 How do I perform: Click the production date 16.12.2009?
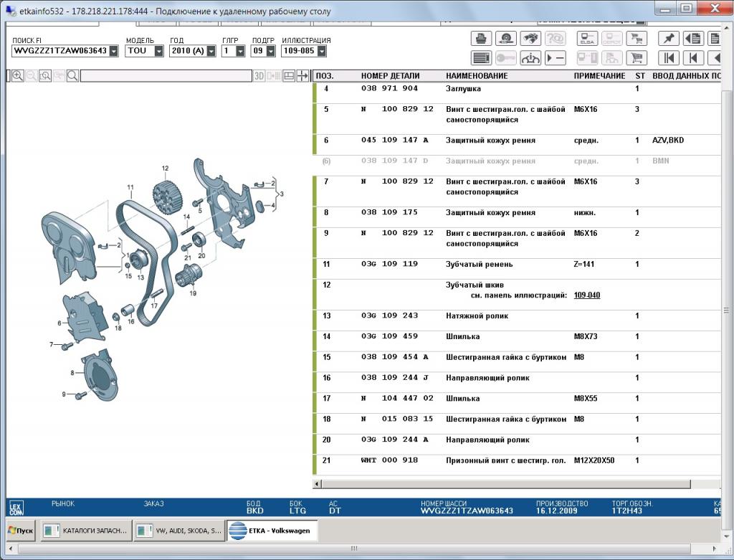click(556, 511)
